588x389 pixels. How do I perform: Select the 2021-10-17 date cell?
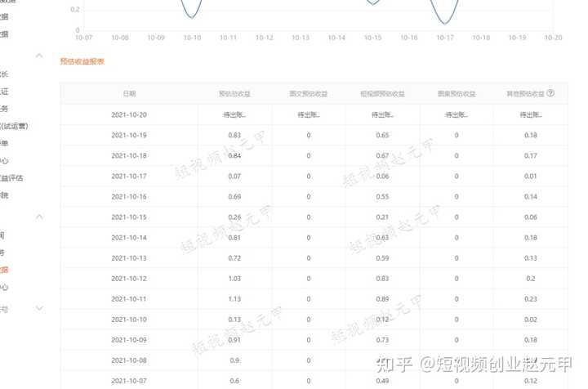pos(129,176)
